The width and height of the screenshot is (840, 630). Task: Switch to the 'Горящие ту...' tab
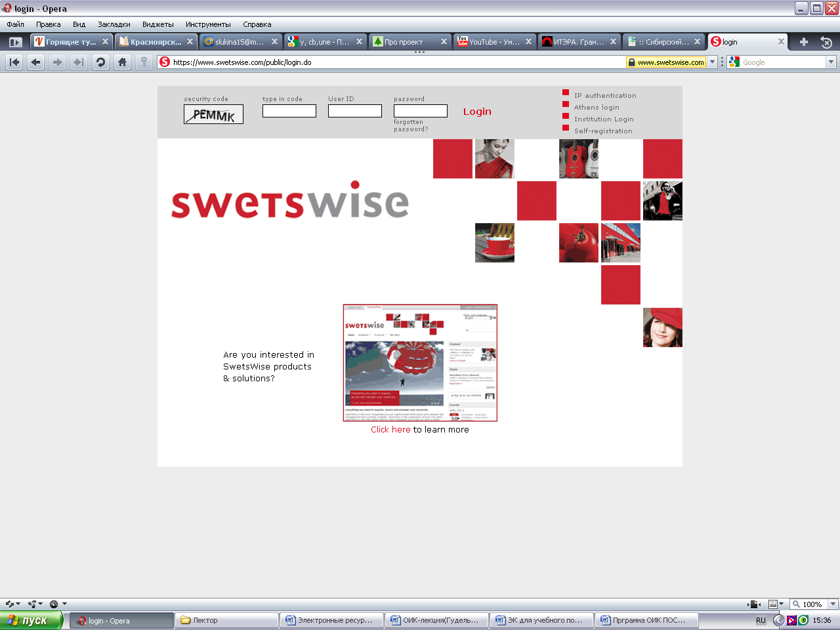tap(72, 42)
